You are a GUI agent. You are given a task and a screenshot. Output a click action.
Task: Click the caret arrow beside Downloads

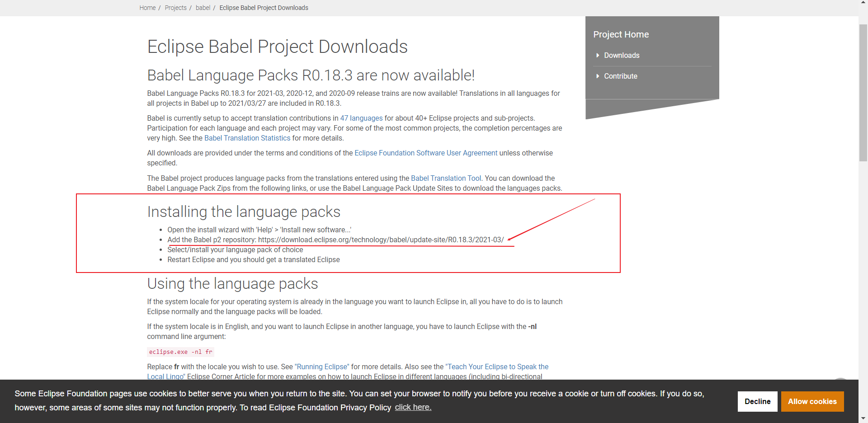coord(598,55)
